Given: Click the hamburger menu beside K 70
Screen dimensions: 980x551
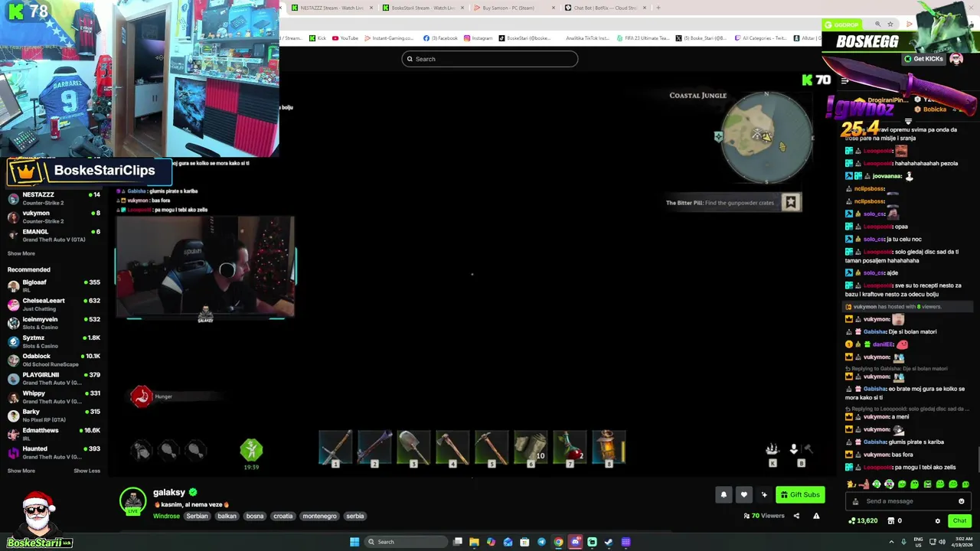Looking at the screenshot, I should pos(844,80).
